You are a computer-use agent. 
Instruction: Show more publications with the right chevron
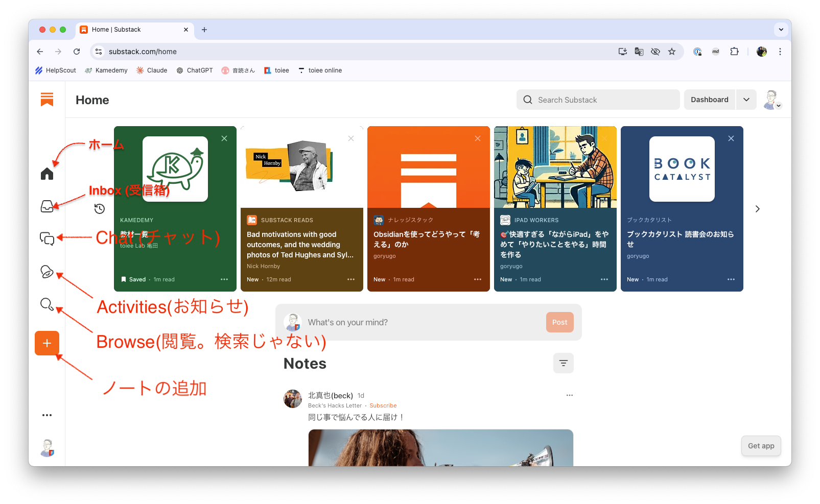point(757,208)
